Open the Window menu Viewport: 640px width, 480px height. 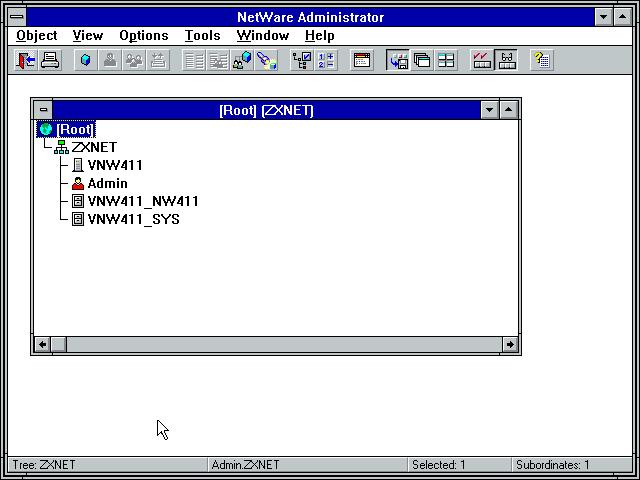click(262, 36)
